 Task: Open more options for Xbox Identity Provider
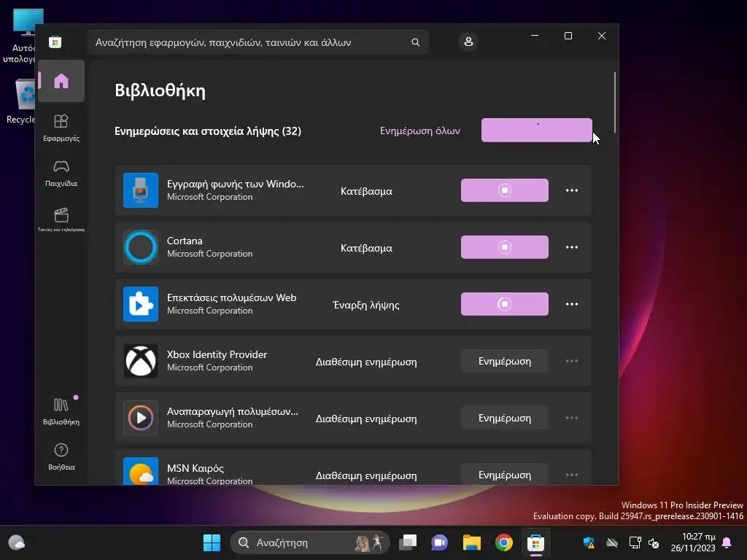click(x=572, y=361)
